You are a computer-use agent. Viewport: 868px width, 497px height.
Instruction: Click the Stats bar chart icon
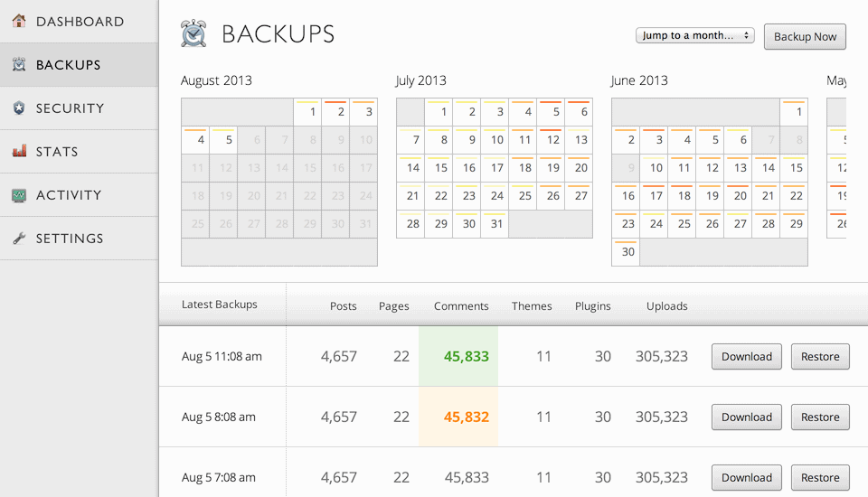pos(19,151)
